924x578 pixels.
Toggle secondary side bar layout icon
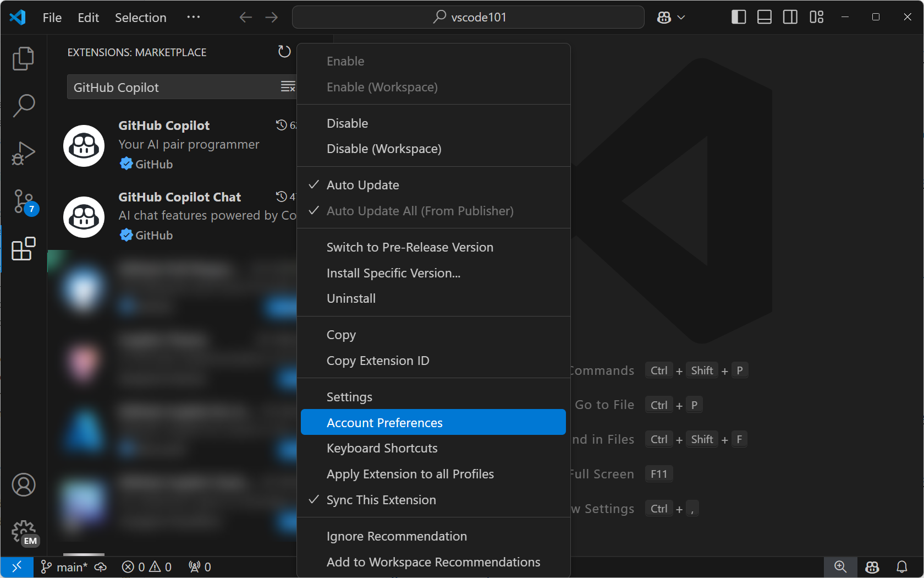coord(790,17)
